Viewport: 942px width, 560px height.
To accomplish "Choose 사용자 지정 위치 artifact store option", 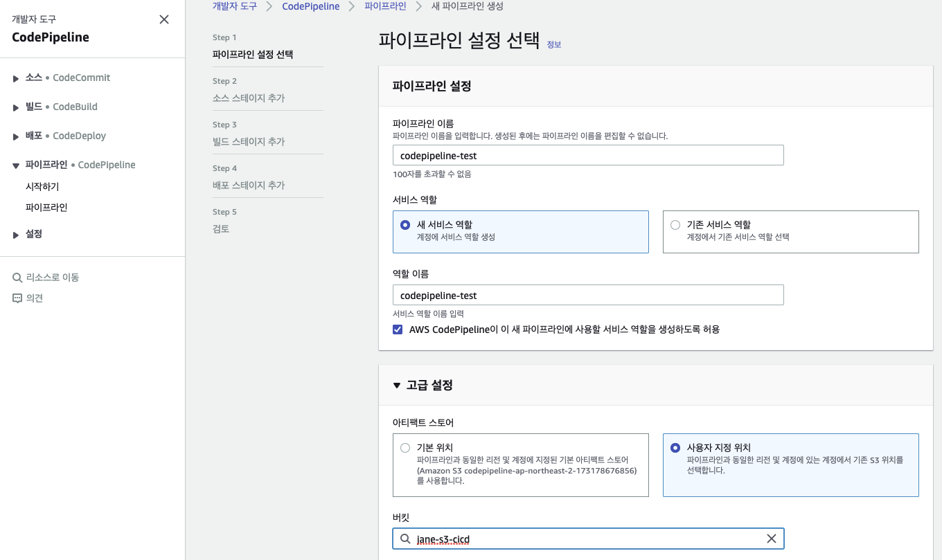I will tap(675, 448).
